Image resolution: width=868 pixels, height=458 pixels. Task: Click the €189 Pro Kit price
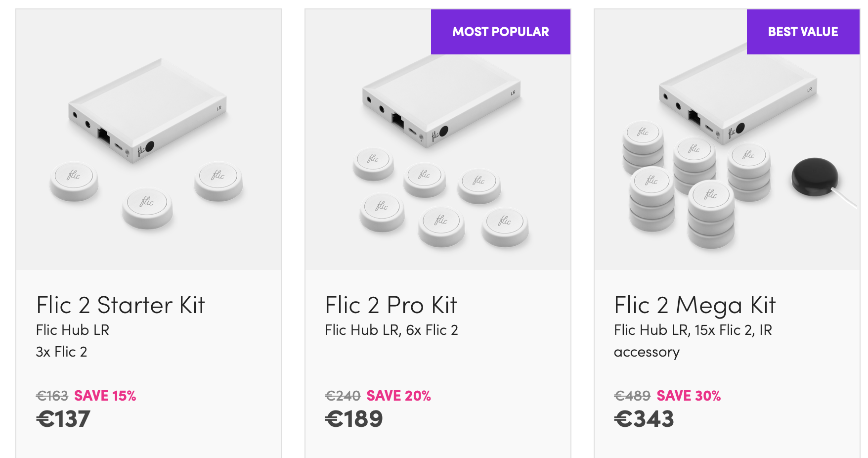pyautogui.click(x=353, y=419)
